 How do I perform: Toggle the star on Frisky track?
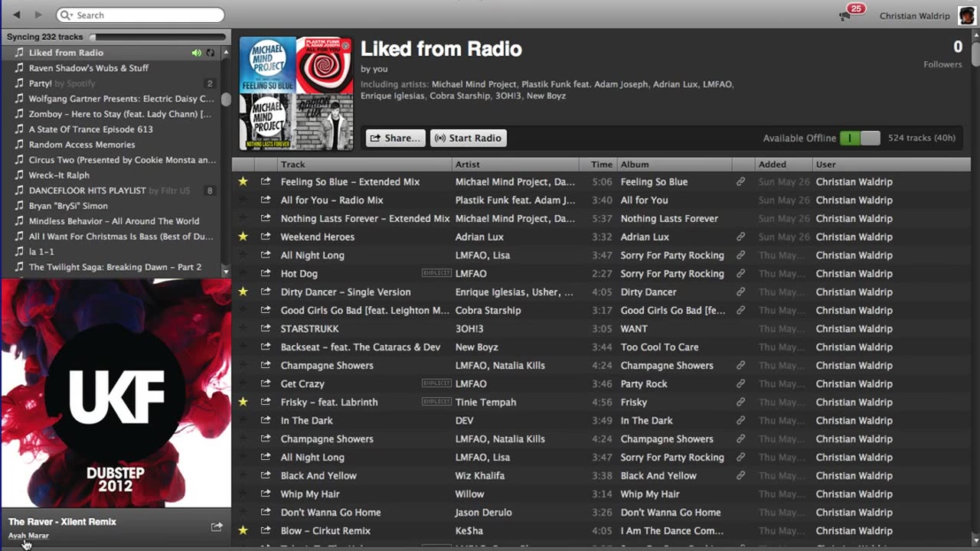tap(243, 402)
